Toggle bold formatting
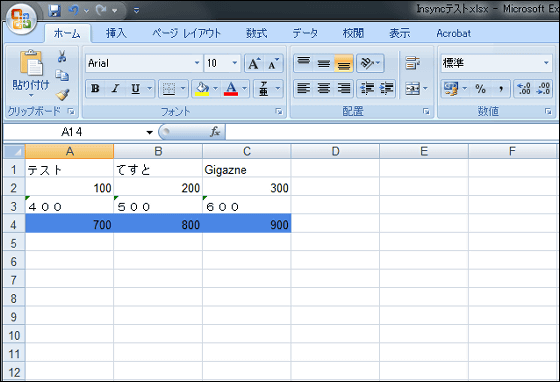Image resolution: width=560 pixels, height=382 pixels. [x=95, y=89]
